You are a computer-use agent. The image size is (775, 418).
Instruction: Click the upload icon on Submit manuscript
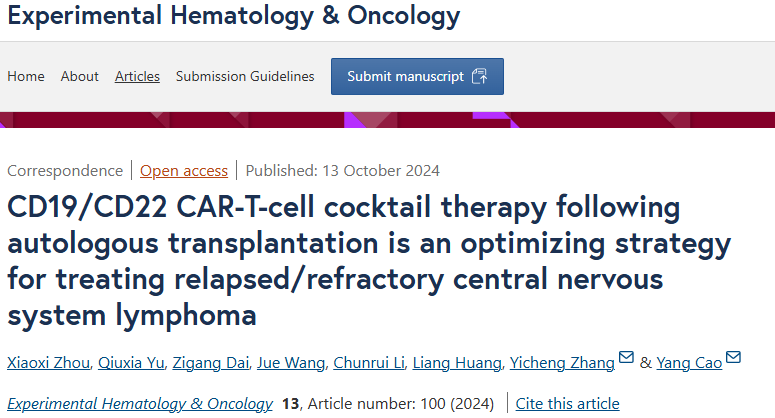coord(479,76)
